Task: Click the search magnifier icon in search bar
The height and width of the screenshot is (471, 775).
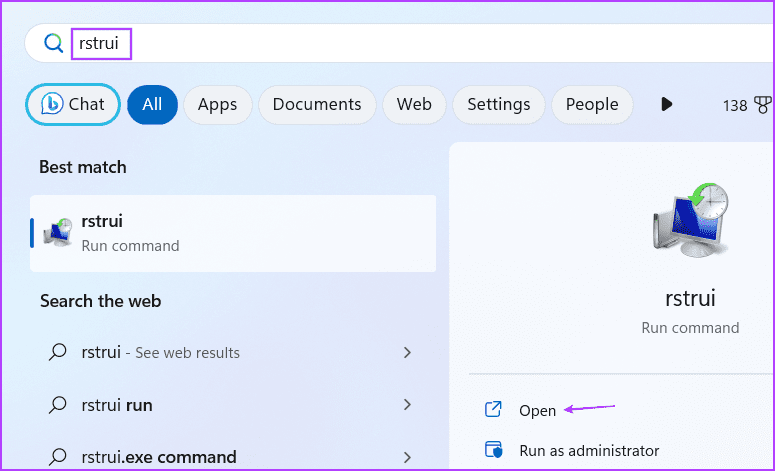Action: (x=53, y=43)
